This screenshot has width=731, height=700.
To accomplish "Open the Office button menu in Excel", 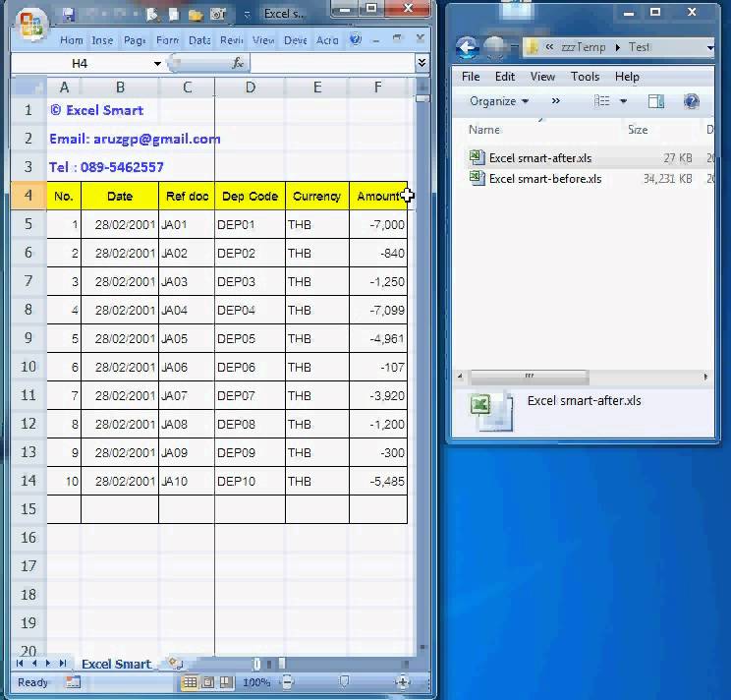I will pos(30,24).
